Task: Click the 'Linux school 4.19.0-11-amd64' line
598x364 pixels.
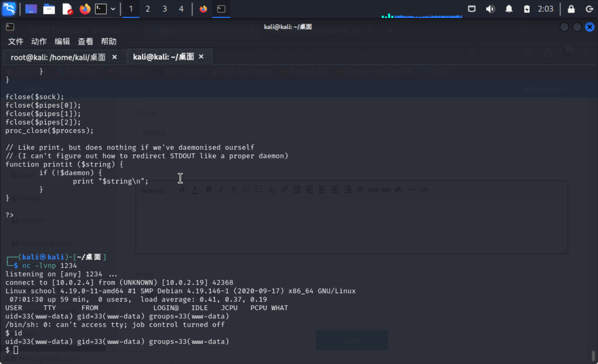Action: point(180,291)
